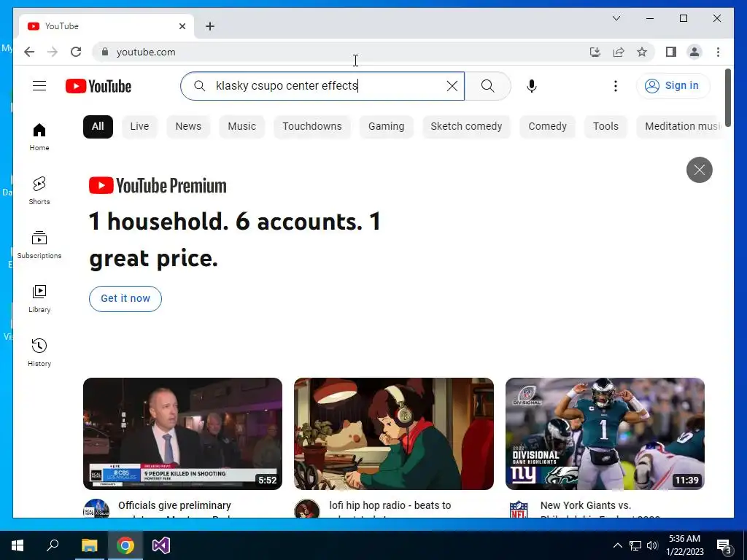Select the Gaming filter chip

click(387, 127)
